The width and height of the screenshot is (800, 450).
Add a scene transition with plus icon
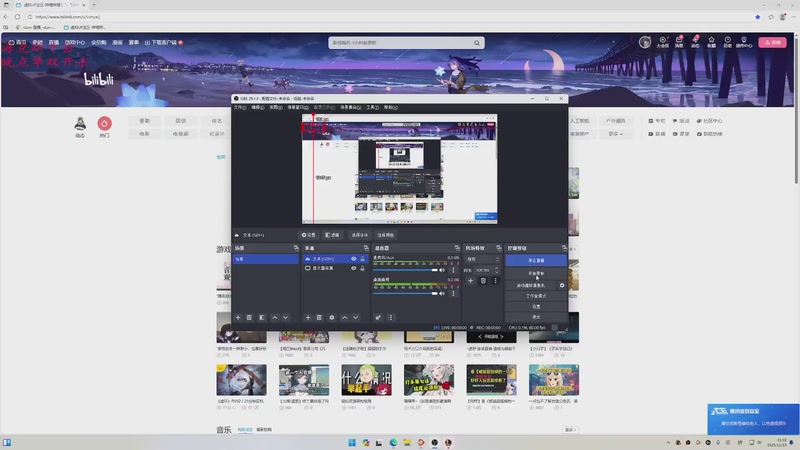(471, 281)
